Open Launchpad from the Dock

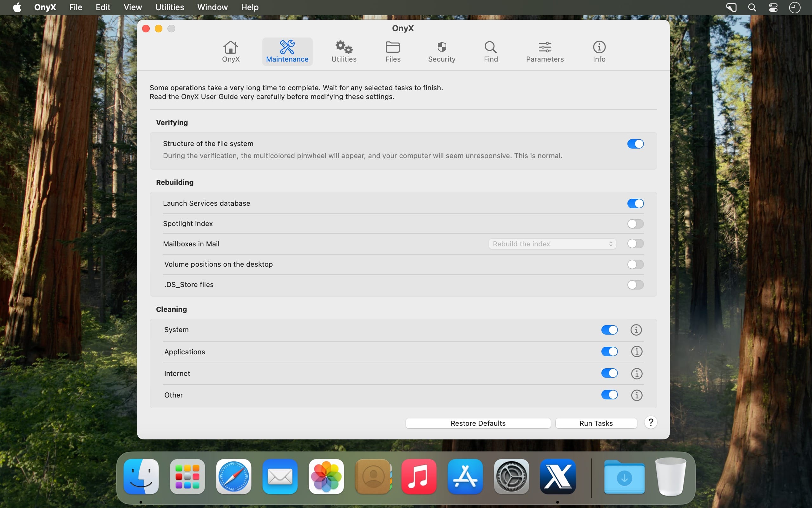[x=187, y=477]
